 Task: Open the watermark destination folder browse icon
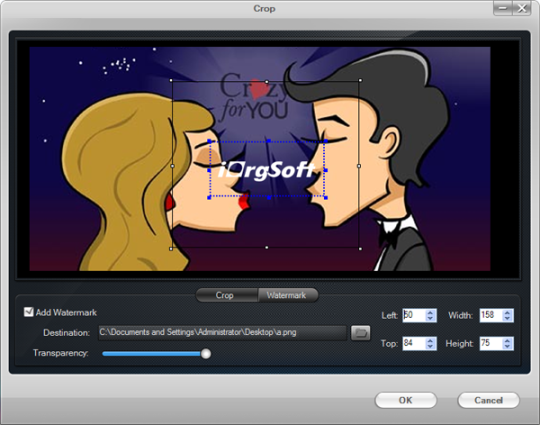click(360, 333)
